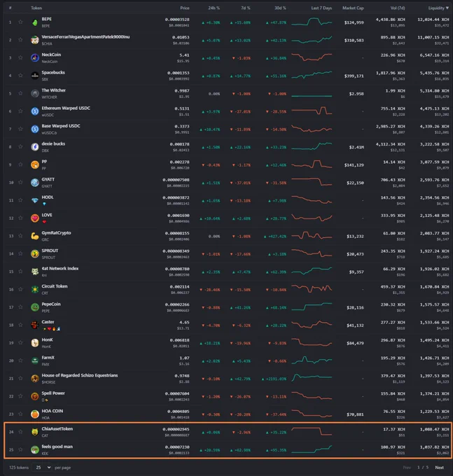Toggle favorite star on dexie bucks
Screen dimensions: 453x476
click(x=20, y=146)
